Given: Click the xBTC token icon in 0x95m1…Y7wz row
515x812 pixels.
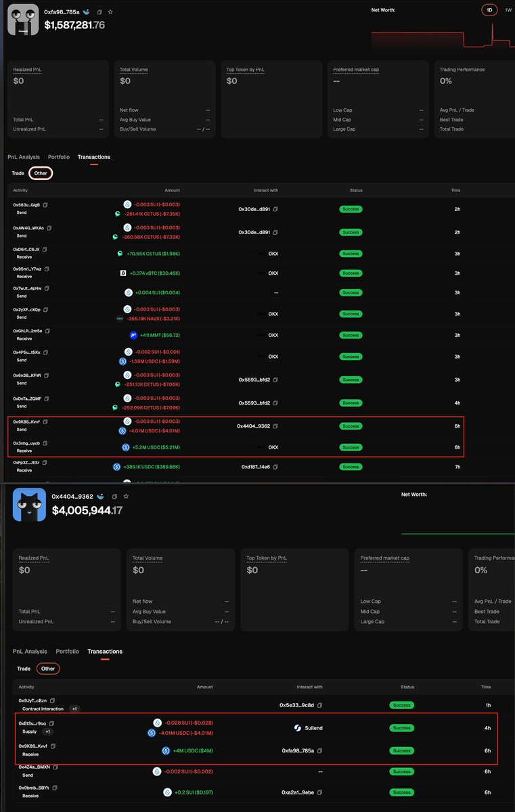Looking at the screenshot, I should (122, 273).
